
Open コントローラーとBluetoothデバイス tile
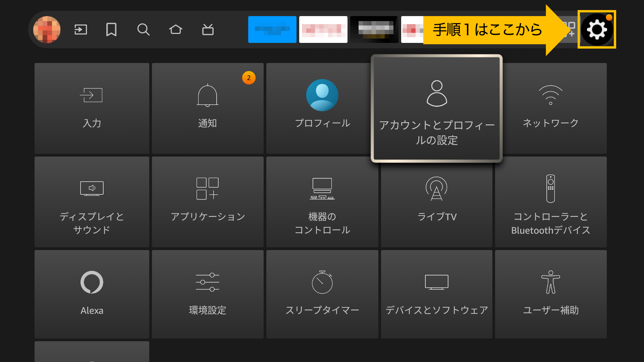(551, 202)
